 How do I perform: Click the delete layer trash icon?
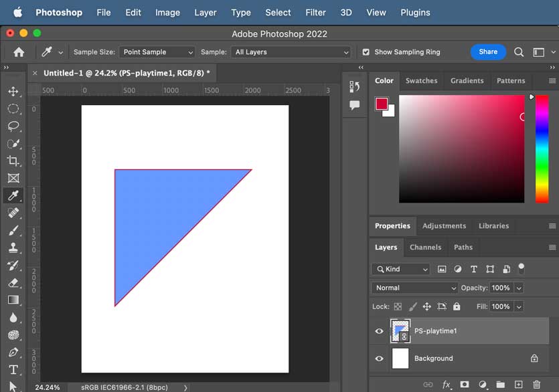[x=536, y=385]
